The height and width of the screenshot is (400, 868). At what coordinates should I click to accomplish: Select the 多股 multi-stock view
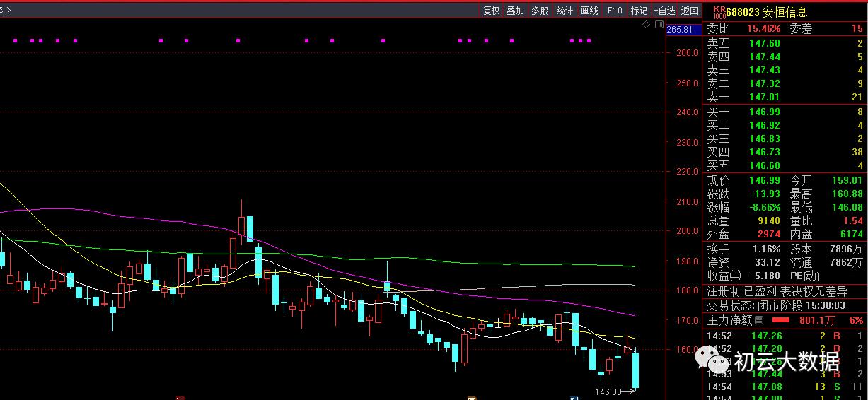coord(540,11)
